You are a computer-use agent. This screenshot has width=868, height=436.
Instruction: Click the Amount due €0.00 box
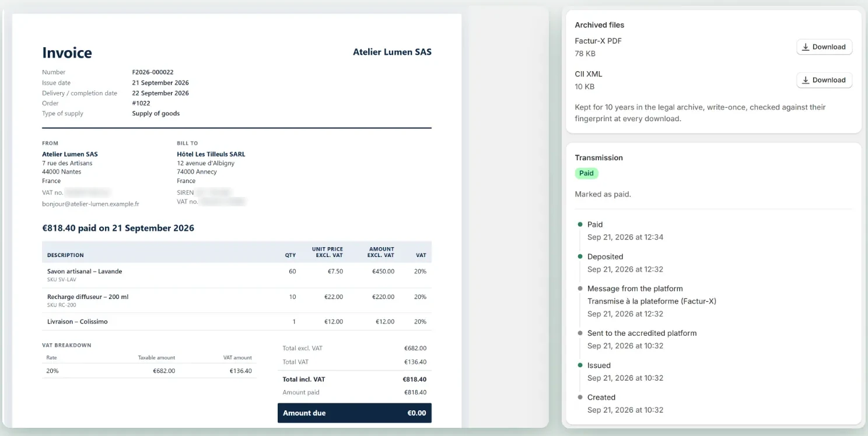coord(355,413)
